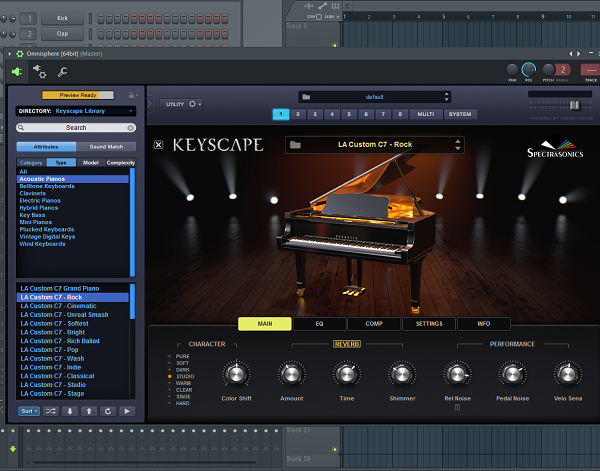Open the SYSTEM page
Screen dimensions: 600x471
[460, 114]
